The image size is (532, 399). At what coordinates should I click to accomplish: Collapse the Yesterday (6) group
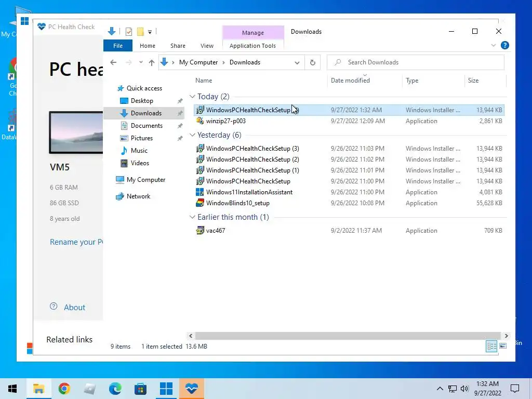(x=192, y=135)
